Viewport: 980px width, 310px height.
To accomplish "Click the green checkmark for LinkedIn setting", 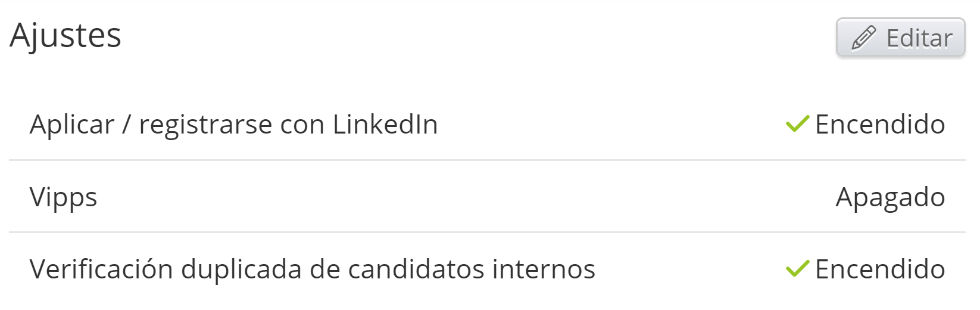I will [797, 124].
